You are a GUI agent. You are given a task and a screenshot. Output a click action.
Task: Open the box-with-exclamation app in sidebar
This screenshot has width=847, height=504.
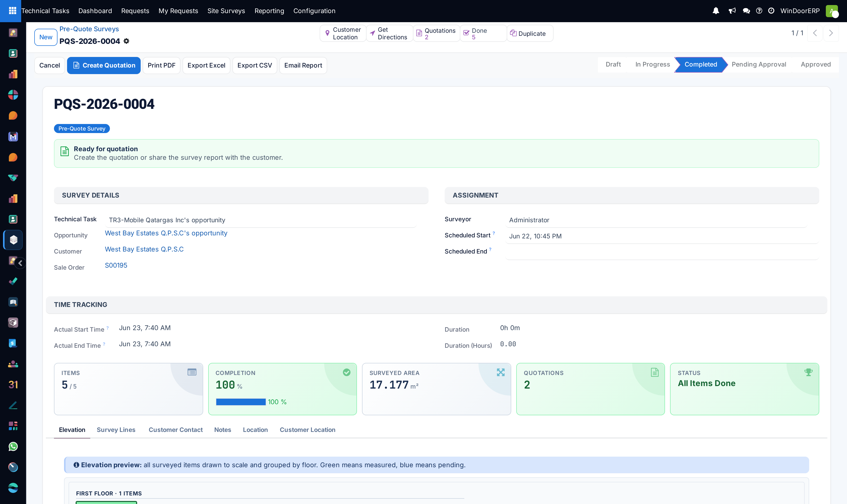(x=13, y=323)
